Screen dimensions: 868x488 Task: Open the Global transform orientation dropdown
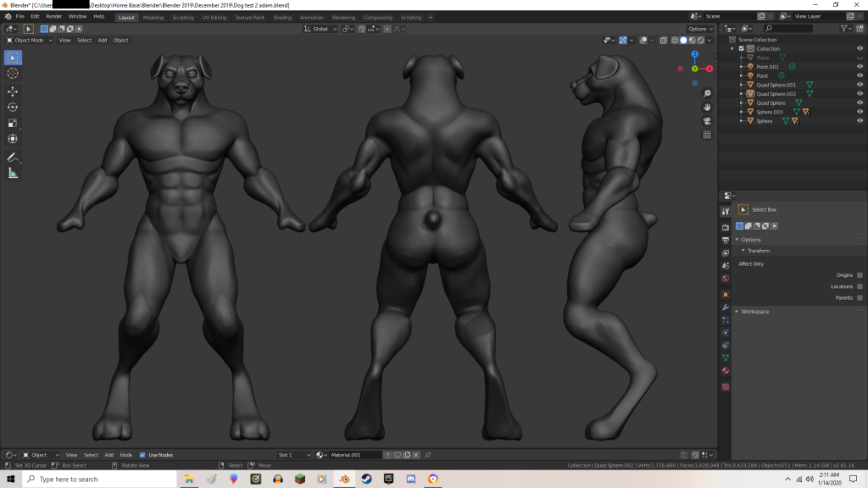[x=320, y=29]
